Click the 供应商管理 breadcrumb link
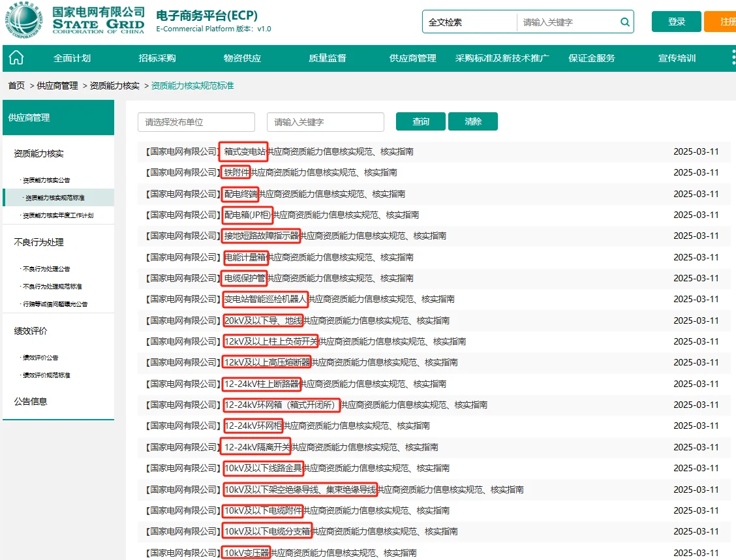 56,86
